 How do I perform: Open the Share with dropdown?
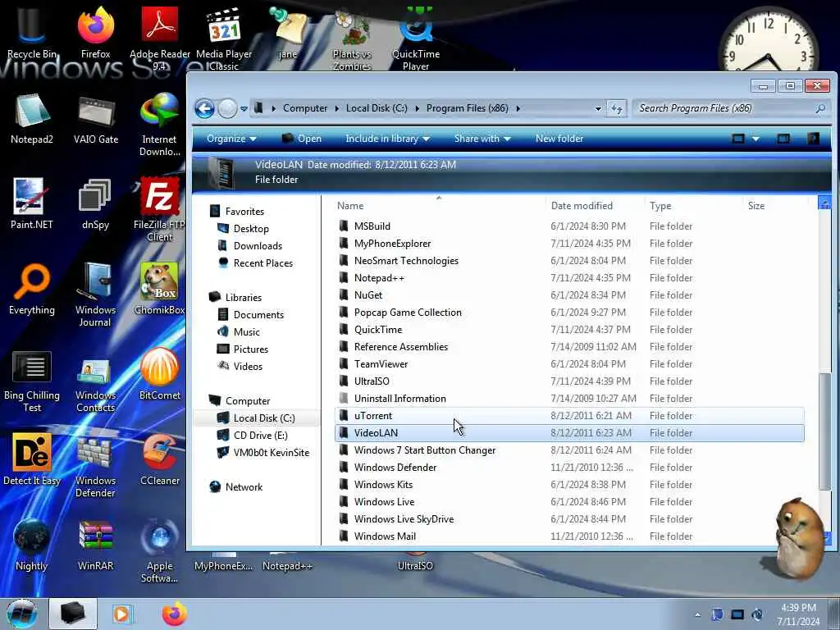pos(482,139)
